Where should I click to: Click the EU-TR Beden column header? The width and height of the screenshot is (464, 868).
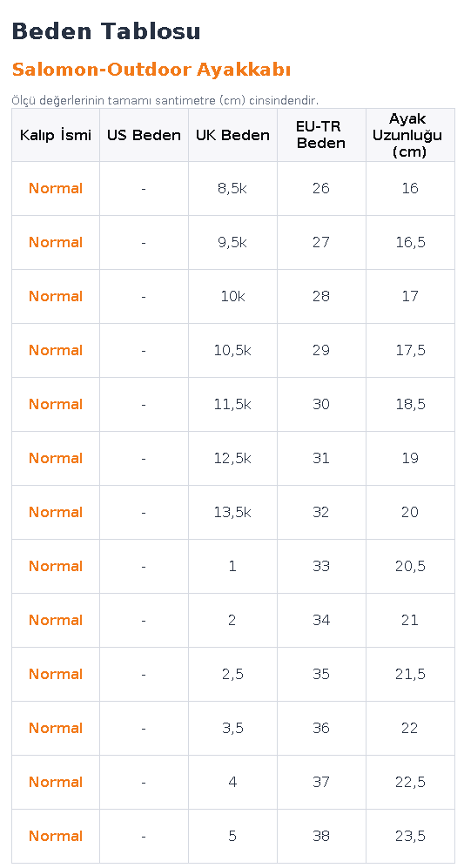click(321, 135)
